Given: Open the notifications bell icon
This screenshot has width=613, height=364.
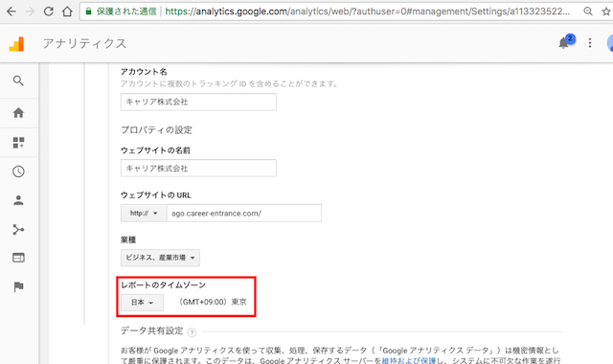Looking at the screenshot, I should tap(563, 42).
